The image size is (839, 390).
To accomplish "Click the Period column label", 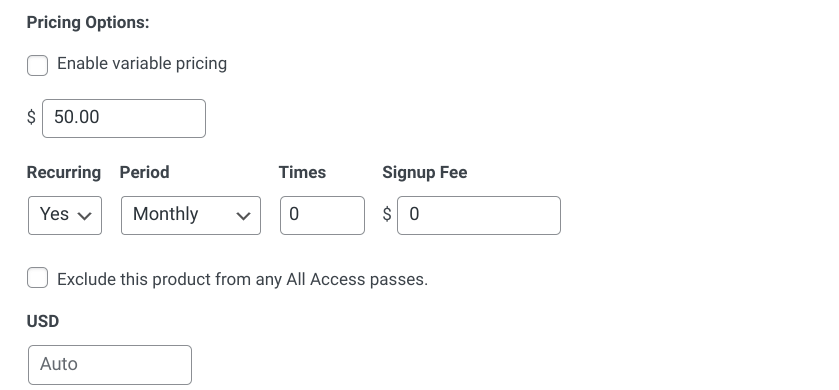I will 144,172.
